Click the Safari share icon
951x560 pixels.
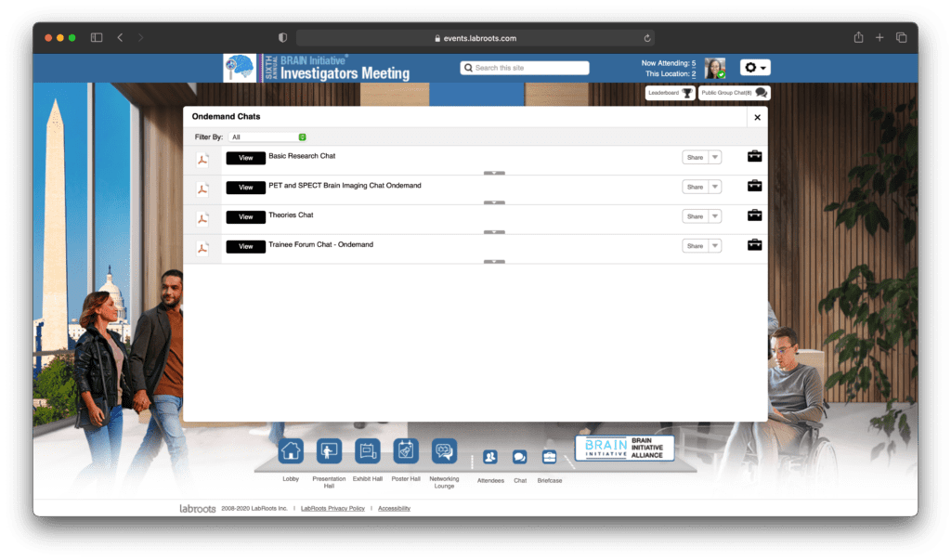tap(858, 37)
